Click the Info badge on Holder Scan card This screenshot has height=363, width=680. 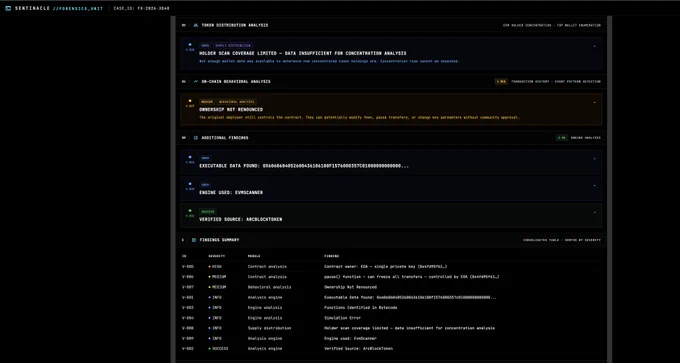point(205,46)
